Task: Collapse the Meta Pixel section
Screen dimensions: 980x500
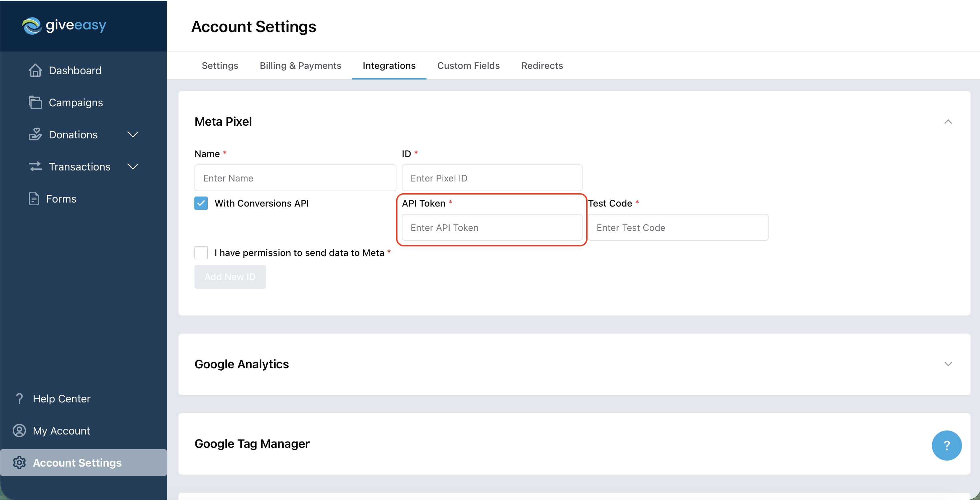Action: coord(948,122)
